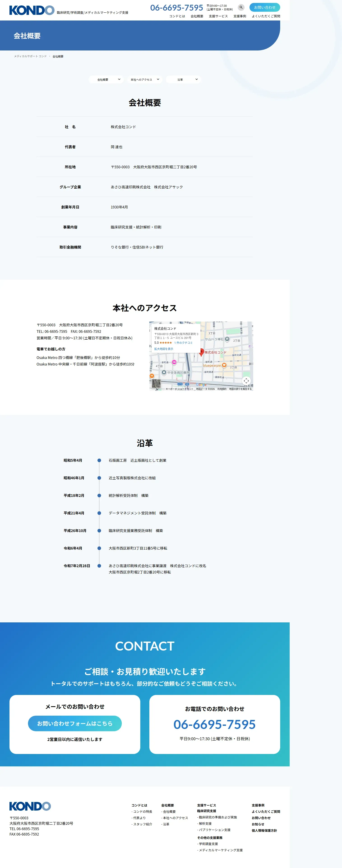Click お問い合わせフォームはこちら button
Image resolution: width=342 pixels, height=868 pixels.
click(75, 723)
